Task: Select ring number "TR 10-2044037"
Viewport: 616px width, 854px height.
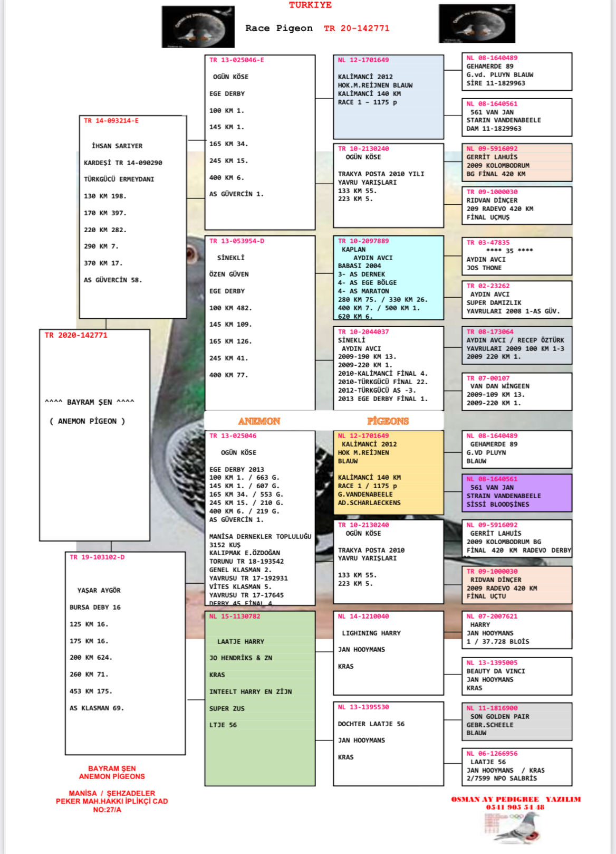Action: point(363,331)
